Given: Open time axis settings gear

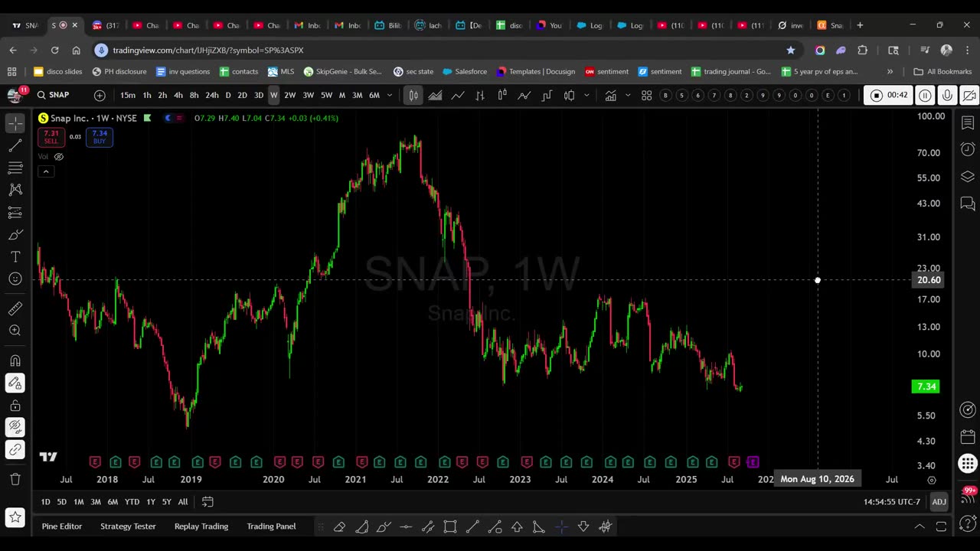Looking at the screenshot, I should point(932,480).
